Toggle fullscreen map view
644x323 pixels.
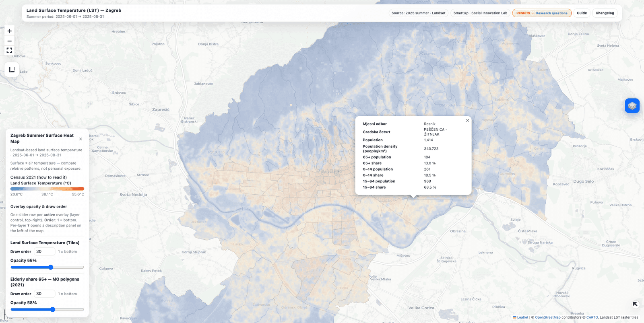pyautogui.click(x=9, y=50)
